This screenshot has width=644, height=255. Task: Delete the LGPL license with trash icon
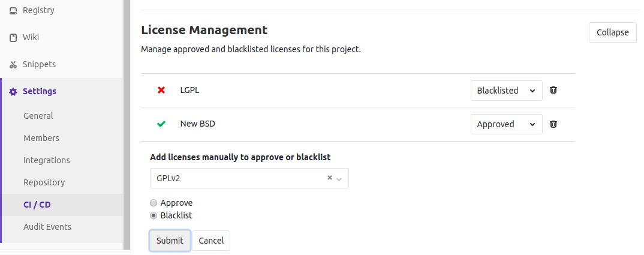point(553,90)
